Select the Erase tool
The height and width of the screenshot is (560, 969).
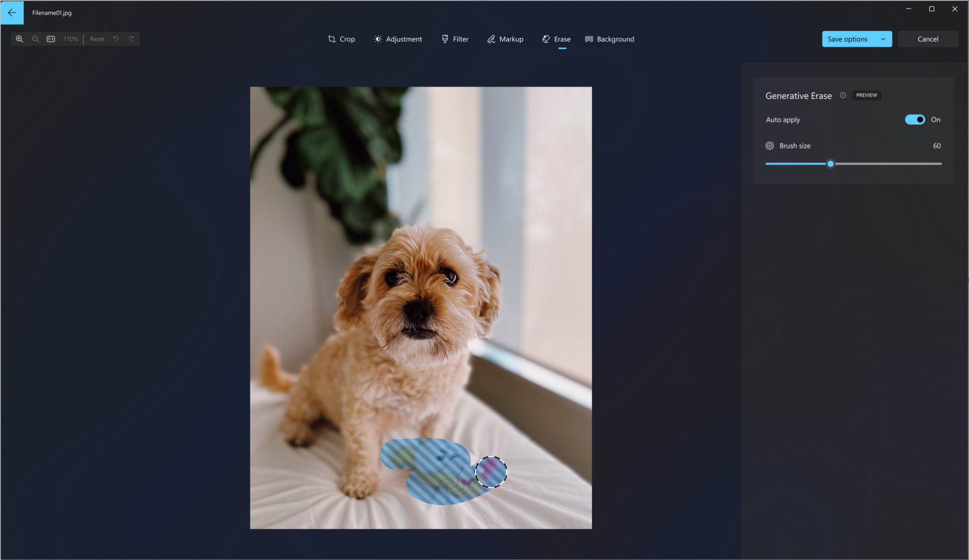point(556,39)
